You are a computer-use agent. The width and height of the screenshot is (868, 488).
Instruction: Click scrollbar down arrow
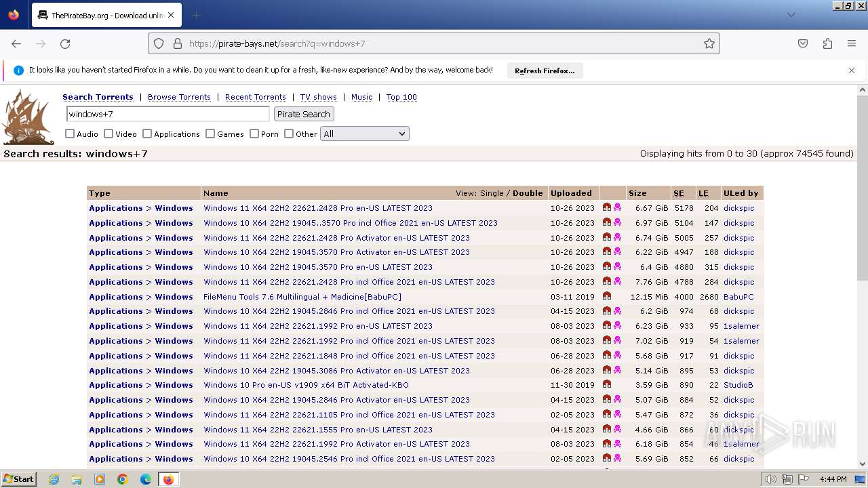863,464
